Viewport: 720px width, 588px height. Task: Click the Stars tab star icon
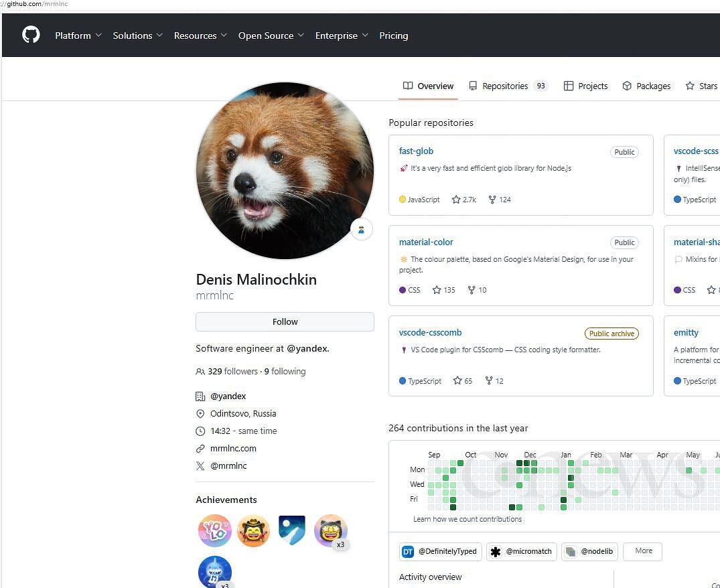[x=690, y=86]
